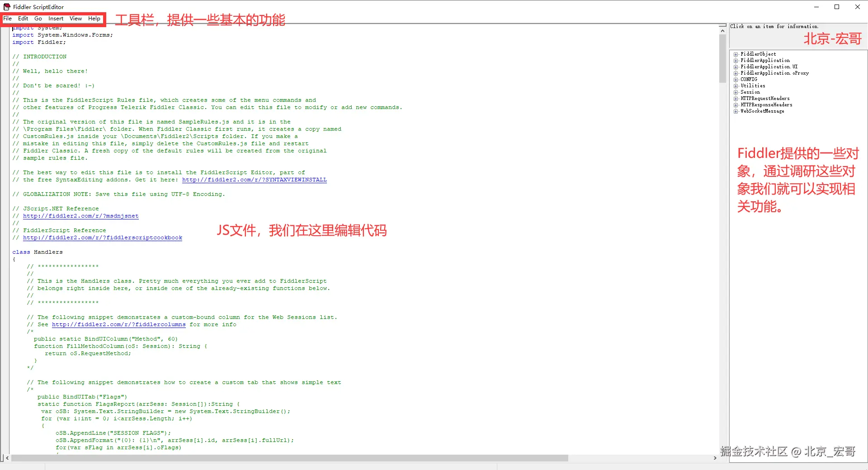This screenshot has width=868, height=470.
Task: Select HTTPResponseHeaders in the class tree
Action: click(766, 105)
